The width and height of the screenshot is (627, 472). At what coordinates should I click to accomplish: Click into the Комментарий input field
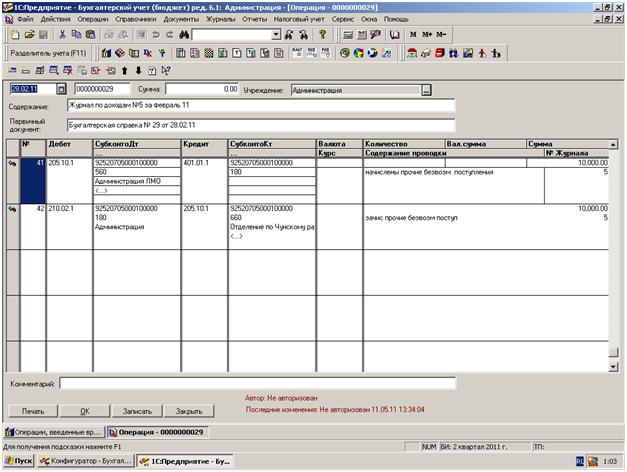click(257, 383)
